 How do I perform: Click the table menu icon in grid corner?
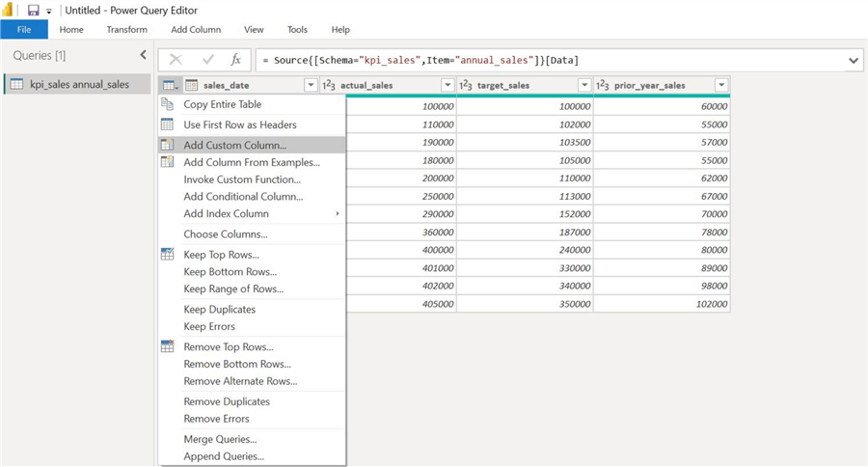coord(170,85)
